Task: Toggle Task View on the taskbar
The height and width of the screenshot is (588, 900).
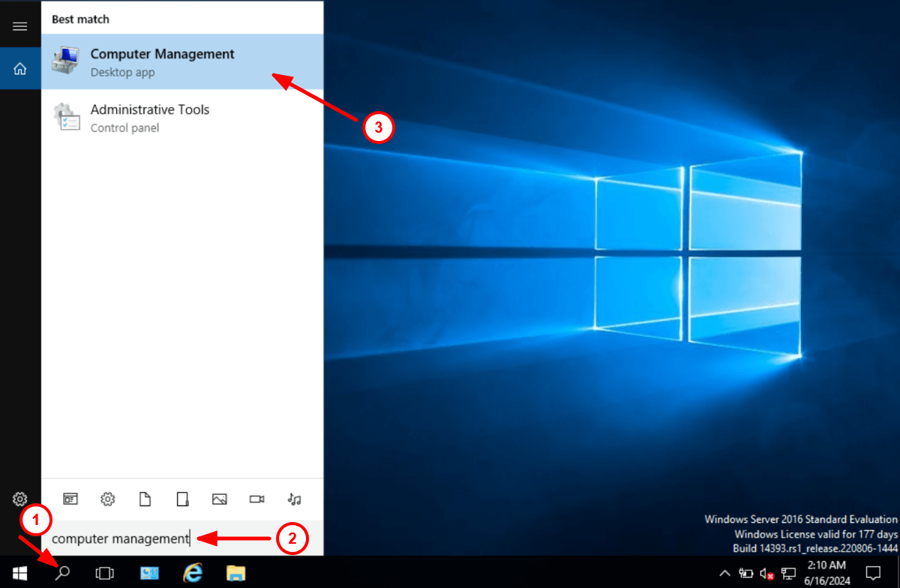Action: [x=105, y=573]
